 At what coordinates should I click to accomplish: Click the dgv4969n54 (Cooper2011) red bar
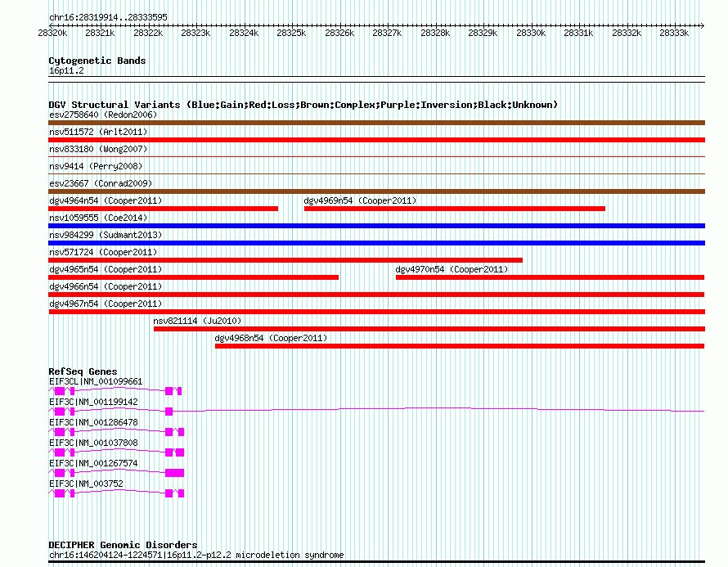[x=455, y=209]
